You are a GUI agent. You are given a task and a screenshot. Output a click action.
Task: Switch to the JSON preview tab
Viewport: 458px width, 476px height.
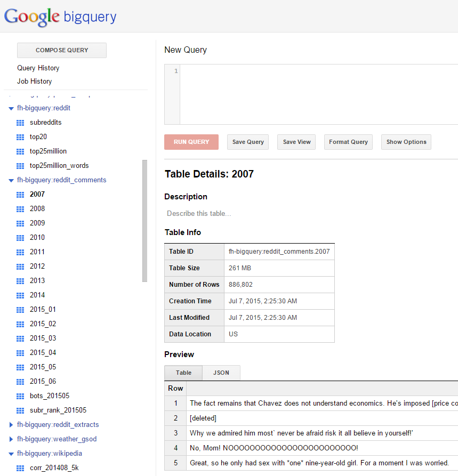[221, 373]
